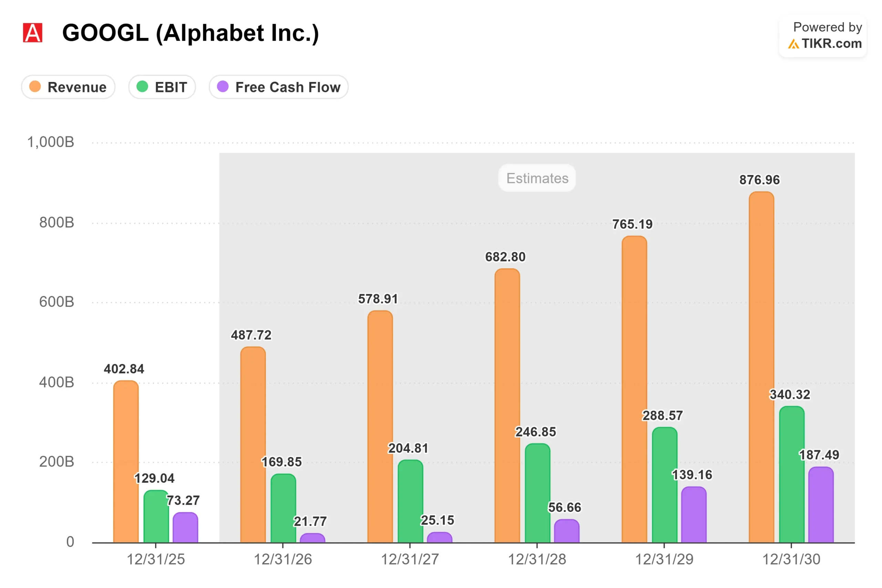This screenshot has height=588, width=882.
Task: Click the purple Free Cash Flow legend dot
Action: (x=223, y=86)
